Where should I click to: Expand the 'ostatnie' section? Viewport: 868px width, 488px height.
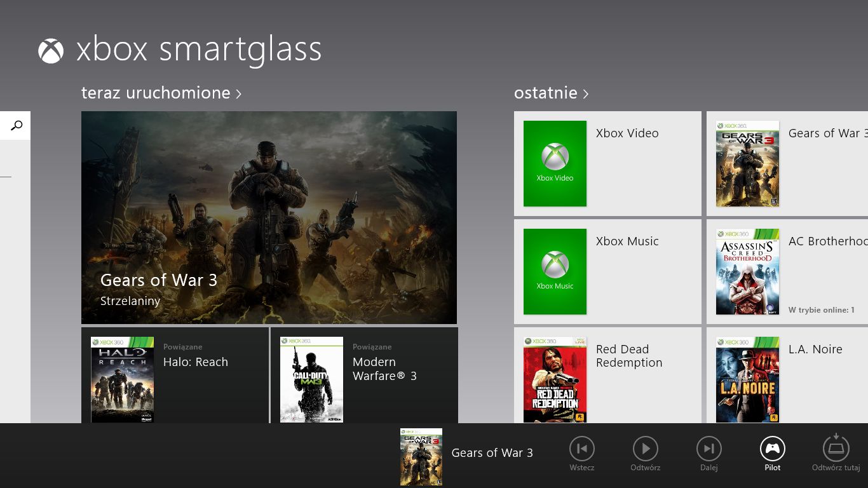click(552, 93)
